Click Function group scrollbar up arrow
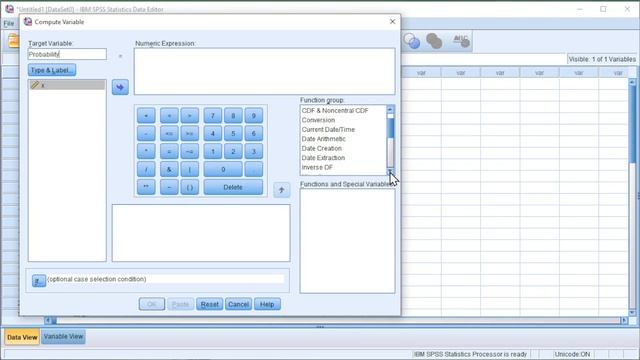The width and height of the screenshot is (640, 360). (x=390, y=109)
